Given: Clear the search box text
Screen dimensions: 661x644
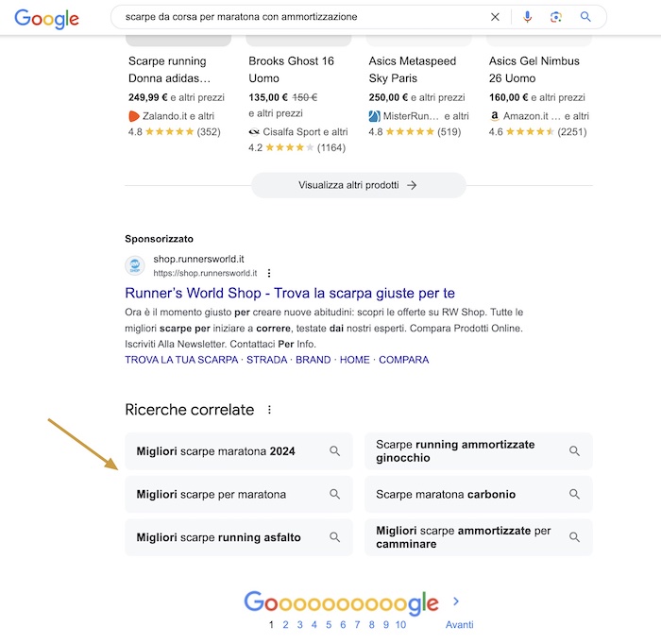Looking at the screenshot, I should 496,17.
